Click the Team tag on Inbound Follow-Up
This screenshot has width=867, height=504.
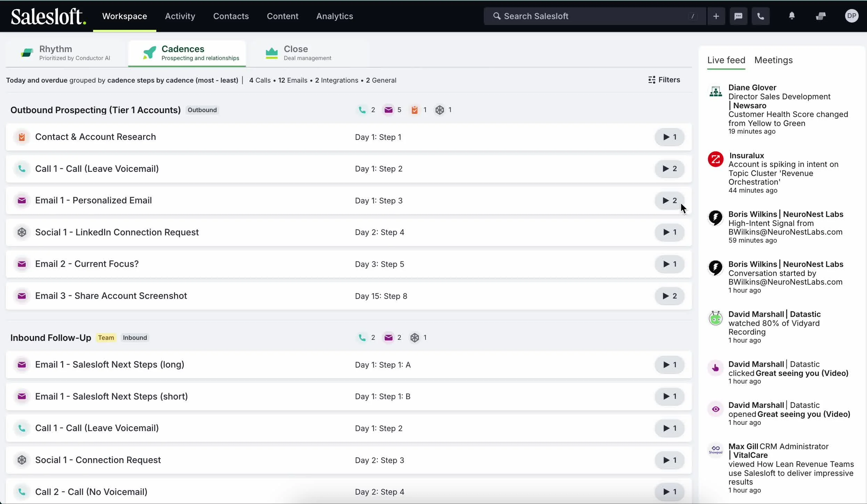(x=106, y=338)
